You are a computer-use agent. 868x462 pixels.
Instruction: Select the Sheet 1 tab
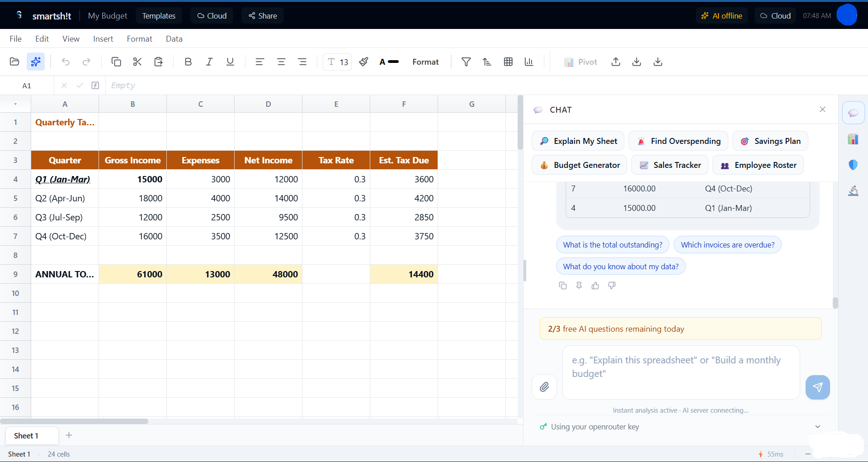point(32,436)
